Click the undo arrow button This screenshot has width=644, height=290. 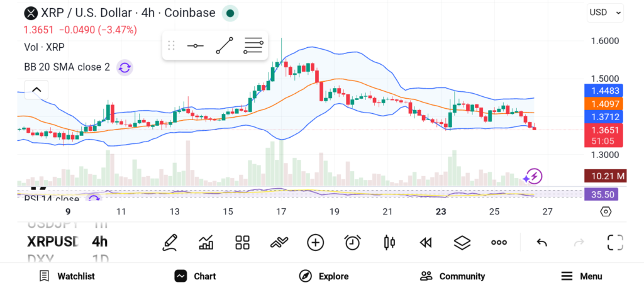pyautogui.click(x=541, y=242)
